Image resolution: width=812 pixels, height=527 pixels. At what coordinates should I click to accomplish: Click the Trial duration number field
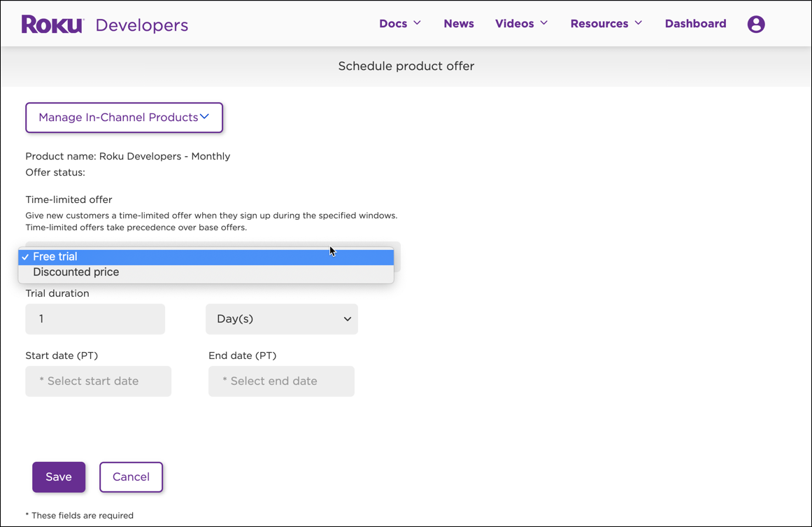click(x=95, y=319)
